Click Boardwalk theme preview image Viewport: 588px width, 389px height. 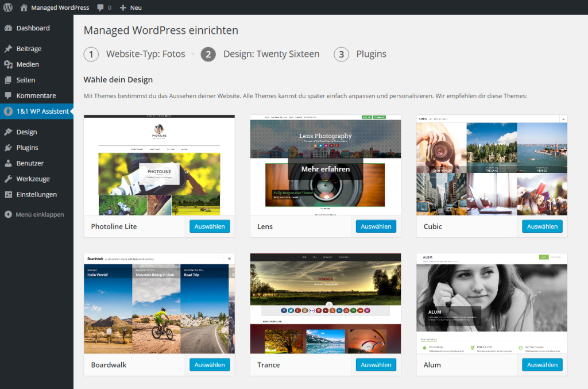(x=160, y=303)
